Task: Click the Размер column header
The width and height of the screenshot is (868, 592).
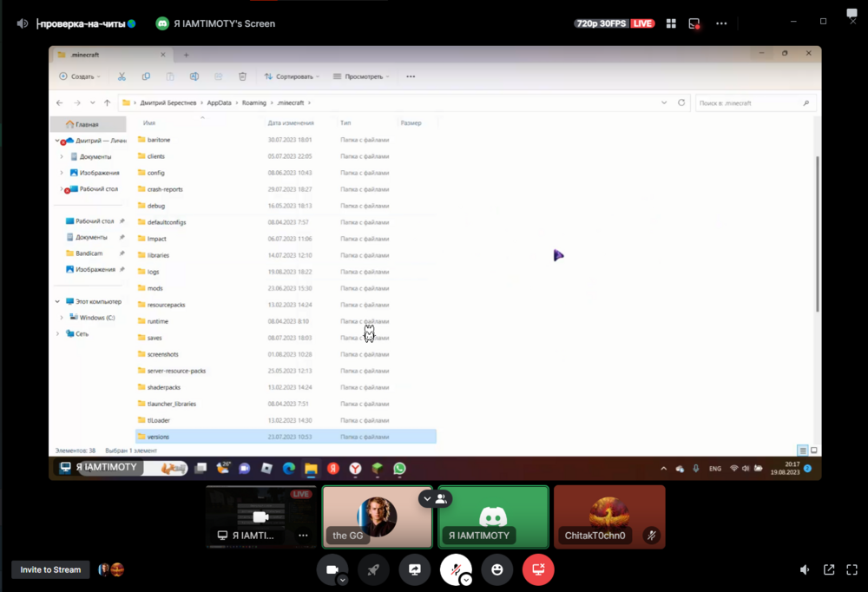Action: pos(411,123)
